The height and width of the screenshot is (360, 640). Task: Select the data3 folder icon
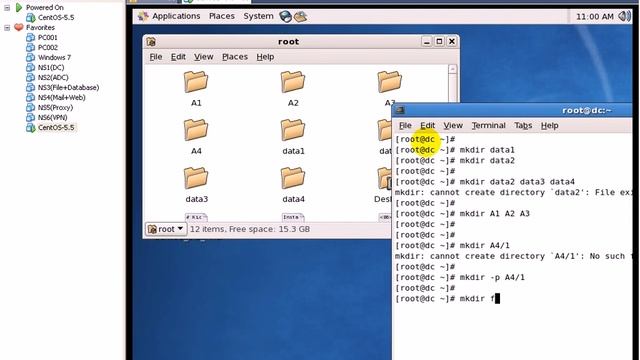(x=196, y=178)
